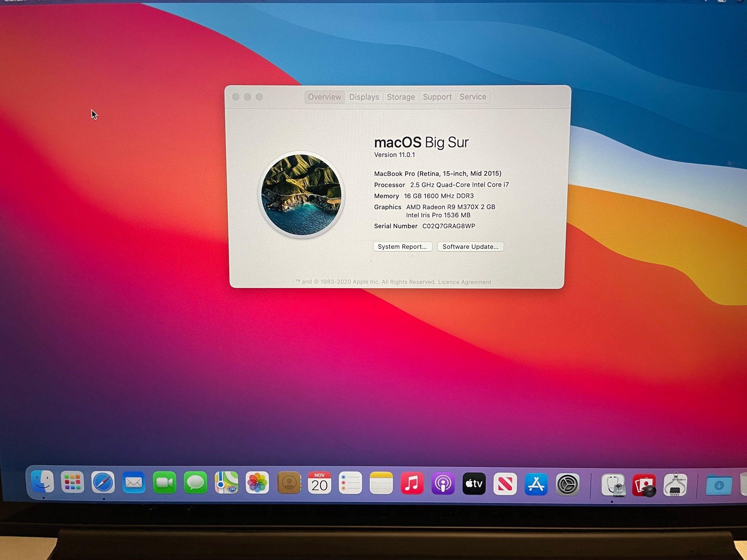Viewport: 747px width, 560px height.
Task: Go to the Service tab
Action: pyautogui.click(x=473, y=97)
